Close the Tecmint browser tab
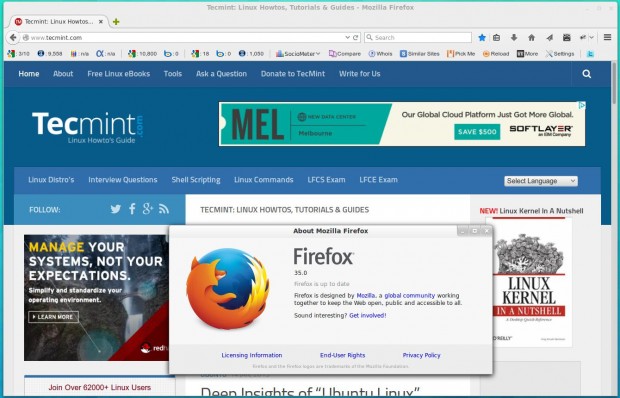620x398 pixels. (101, 22)
